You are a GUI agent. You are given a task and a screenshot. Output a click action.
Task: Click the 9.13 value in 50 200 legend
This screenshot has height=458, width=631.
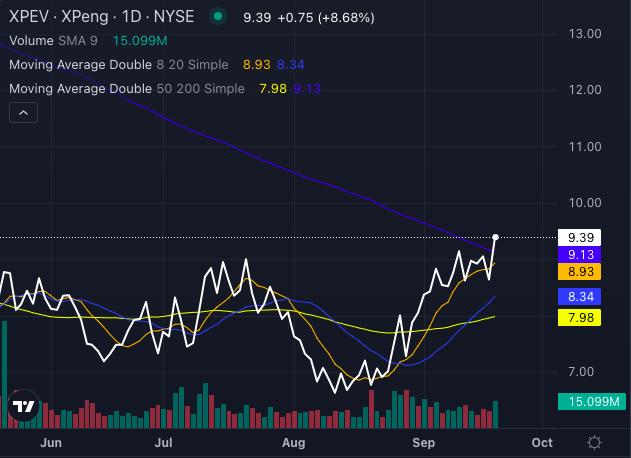307,89
